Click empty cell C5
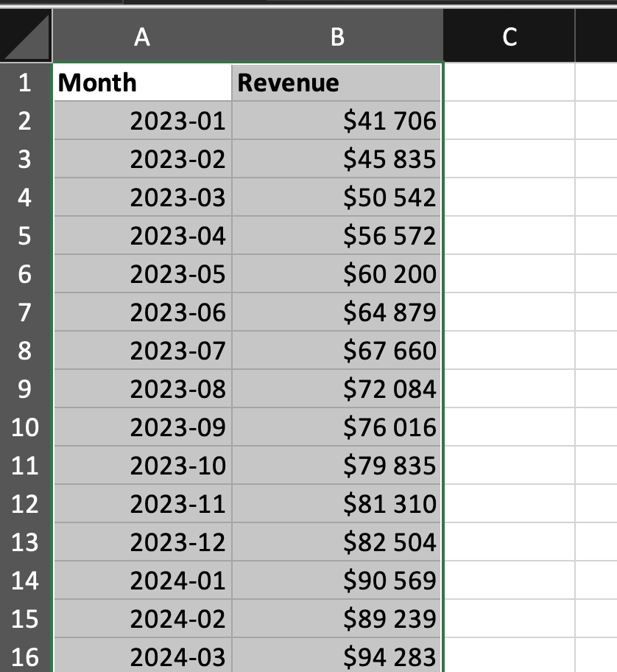 [509, 236]
